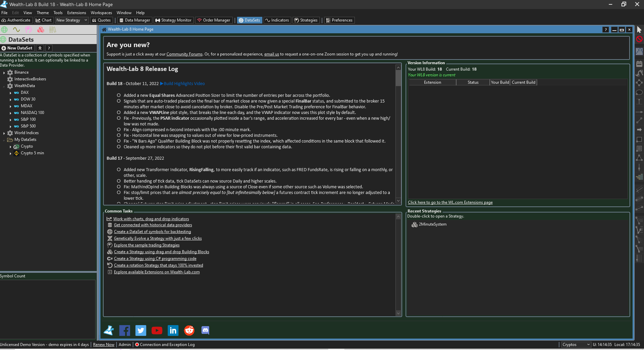Click the Reddit social icon

pos(189,330)
